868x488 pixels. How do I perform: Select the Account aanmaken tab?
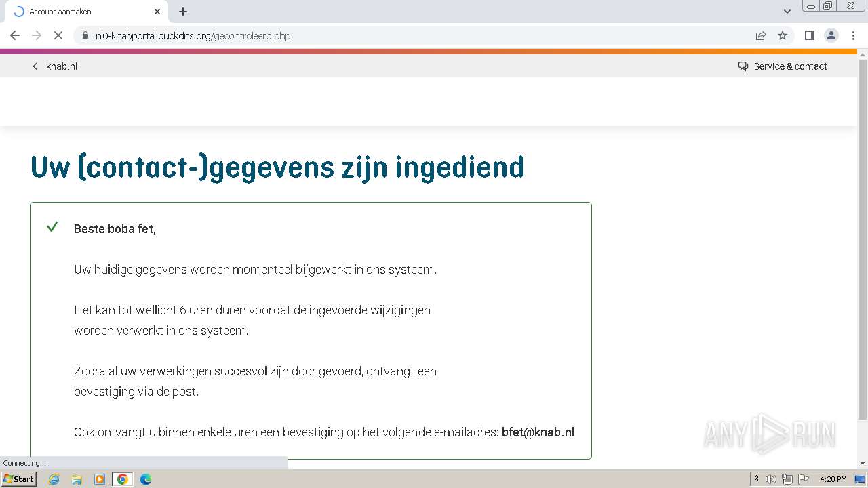click(86, 12)
